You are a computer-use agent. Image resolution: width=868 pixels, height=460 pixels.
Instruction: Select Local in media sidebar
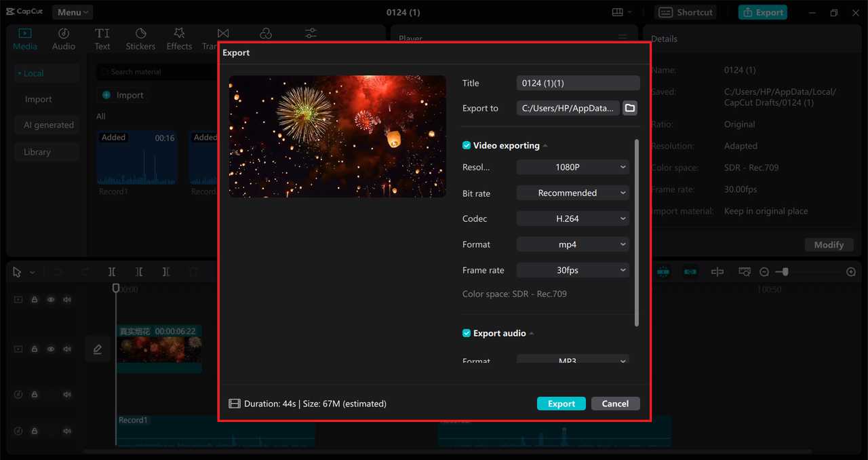pos(47,73)
